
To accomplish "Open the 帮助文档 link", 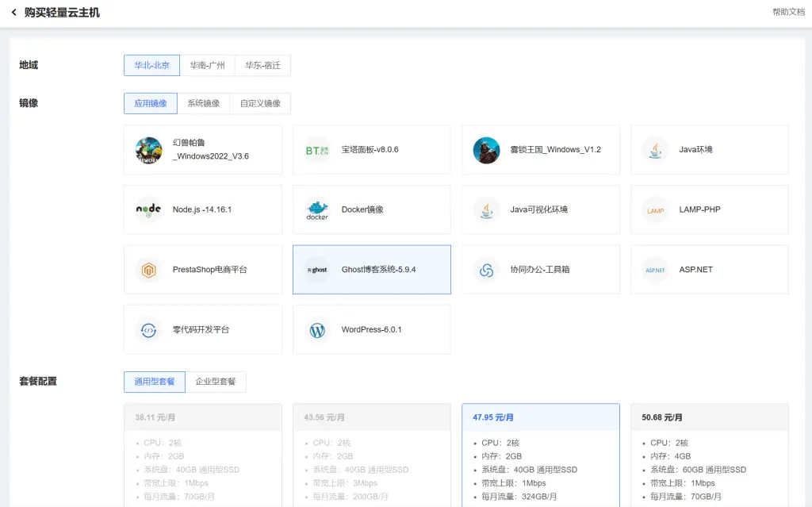I will [x=788, y=12].
